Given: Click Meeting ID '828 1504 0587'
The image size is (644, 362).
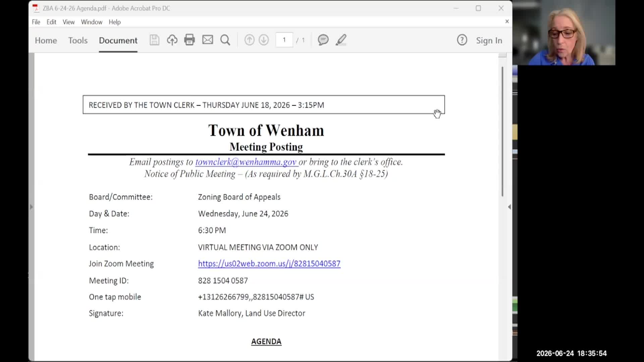Looking at the screenshot, I should tap(223, 281).
